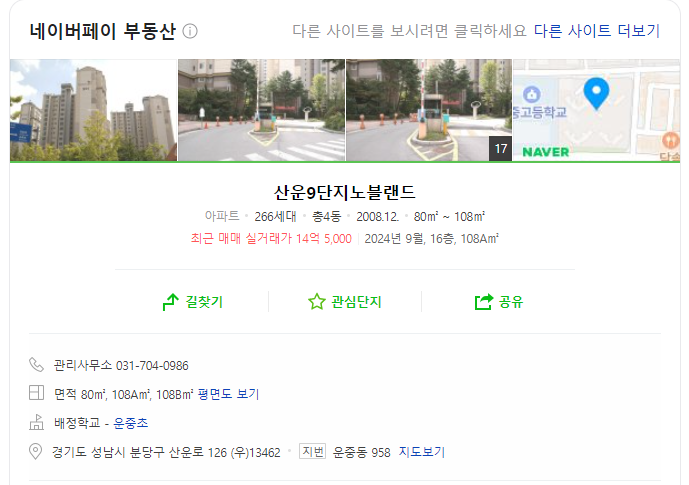Click the 길찾기 button label
Screen dimensions: 689x485
(x=204, y=302)
